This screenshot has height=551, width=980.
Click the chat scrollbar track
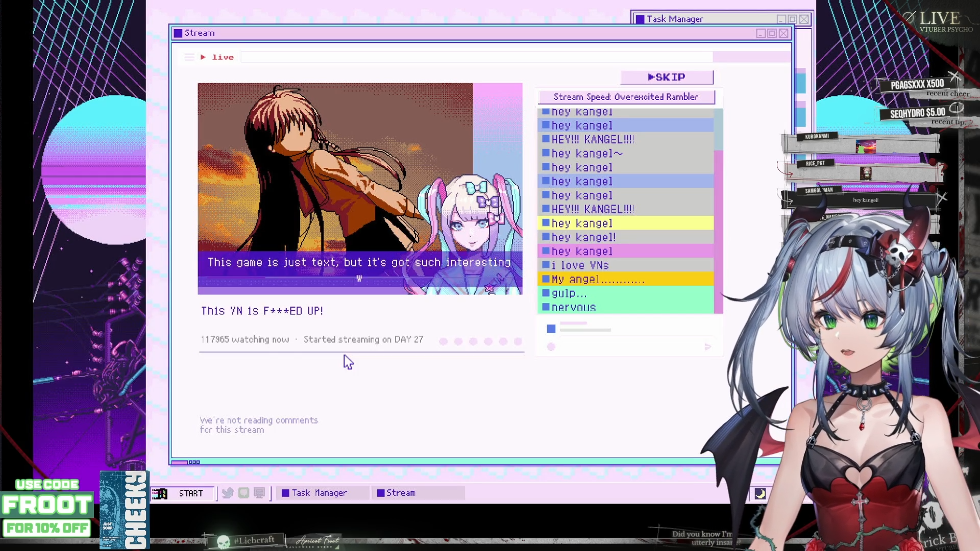(x=718, y=230)
